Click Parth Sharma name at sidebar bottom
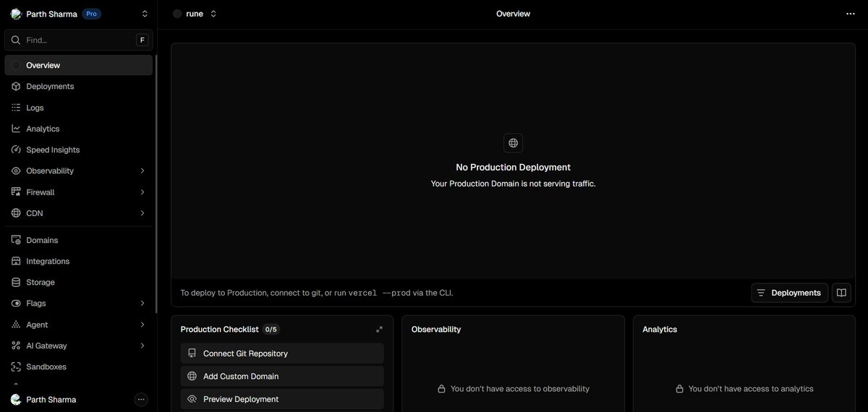This screenshot has width=868, height=412. (x=51, y=400)
